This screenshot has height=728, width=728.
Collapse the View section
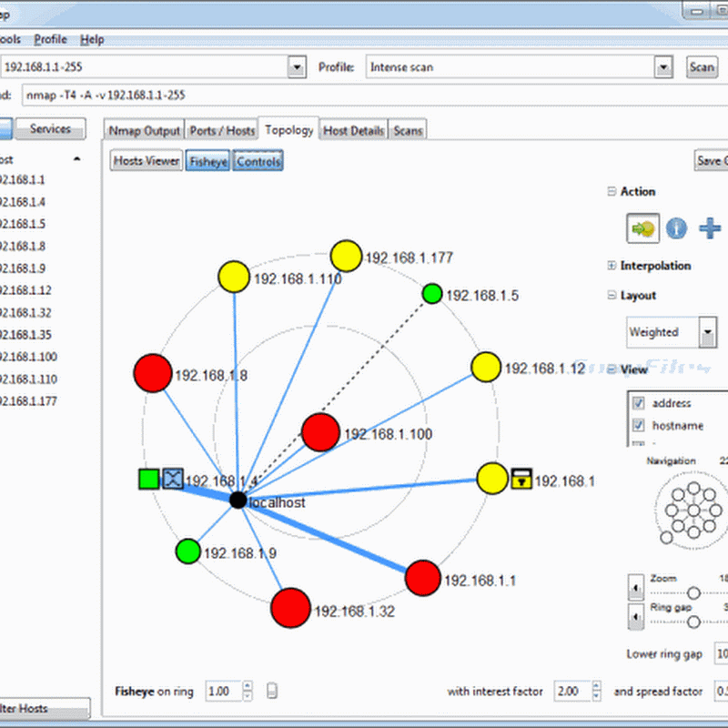tap(612, 369)
